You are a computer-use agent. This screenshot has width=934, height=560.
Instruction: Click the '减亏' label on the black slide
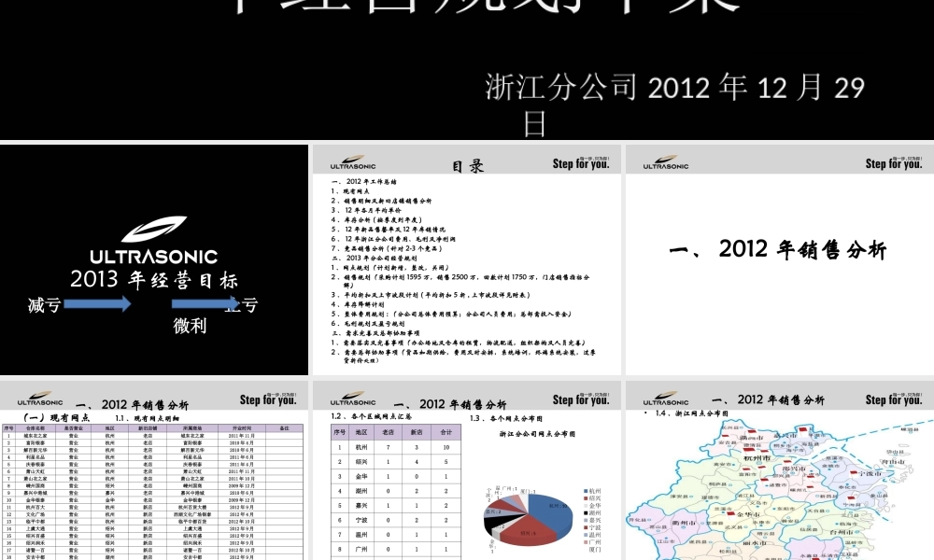(x=45, y=305)
